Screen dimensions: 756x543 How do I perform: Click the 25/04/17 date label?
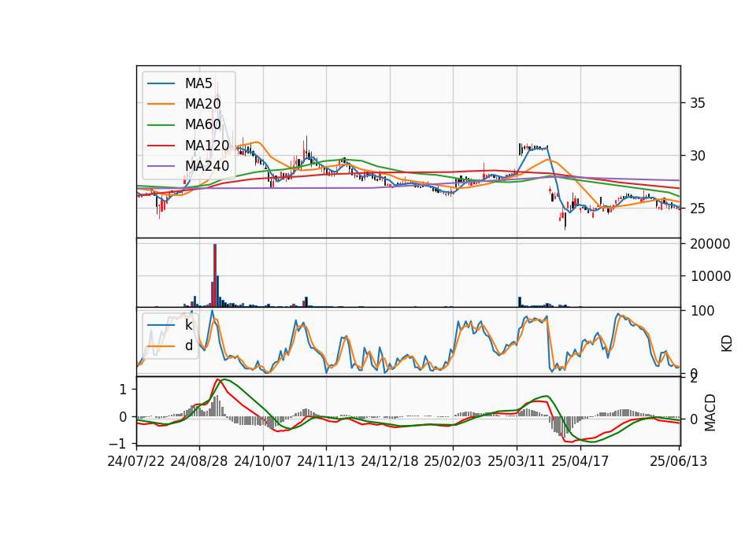[580, 462]
